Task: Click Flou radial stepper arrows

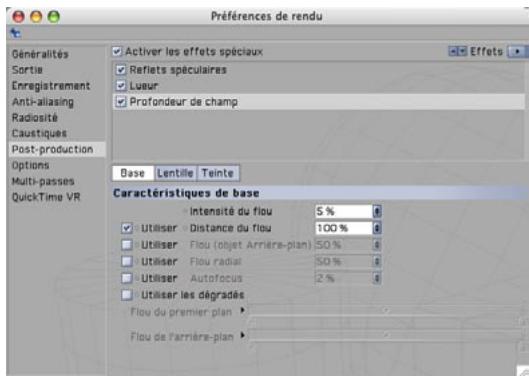Action: coord(377,261)
